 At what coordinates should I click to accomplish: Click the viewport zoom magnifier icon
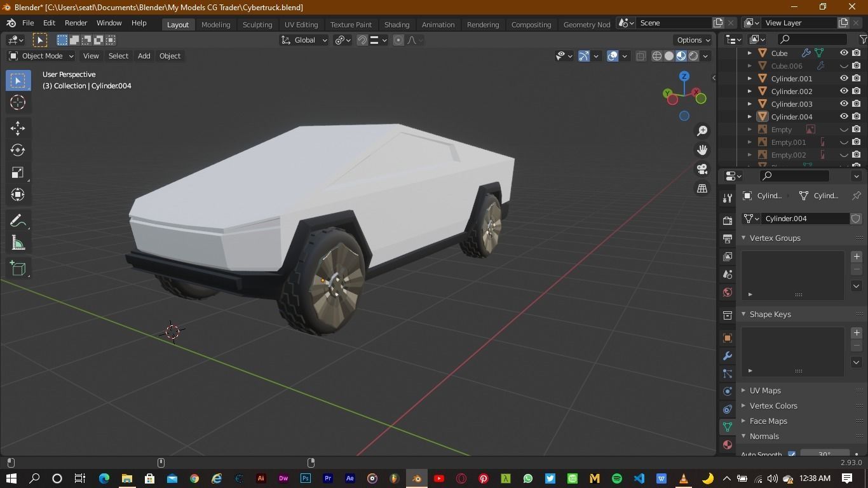pos(702,130)
